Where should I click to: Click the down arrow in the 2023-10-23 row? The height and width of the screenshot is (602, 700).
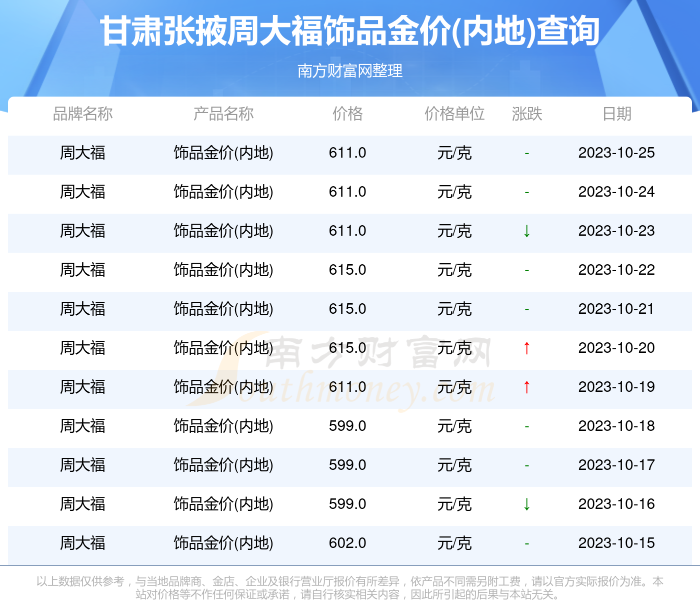tap(527, 231)
